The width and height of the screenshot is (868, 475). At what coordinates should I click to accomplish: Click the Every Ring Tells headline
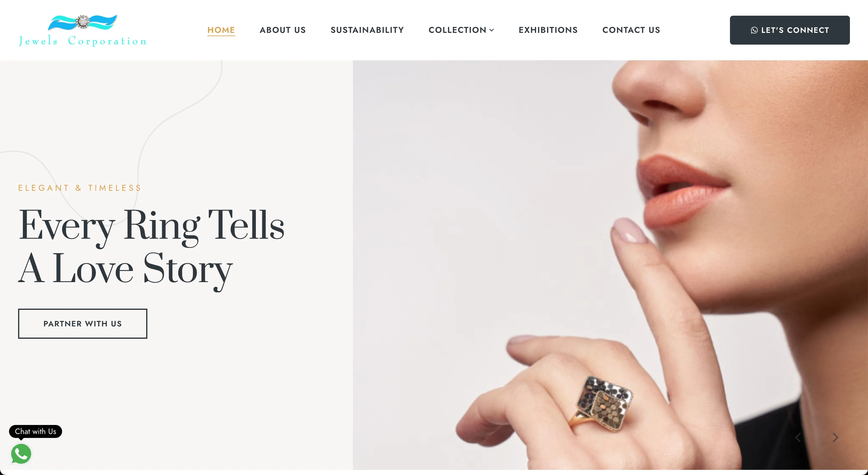click(151, 225)
